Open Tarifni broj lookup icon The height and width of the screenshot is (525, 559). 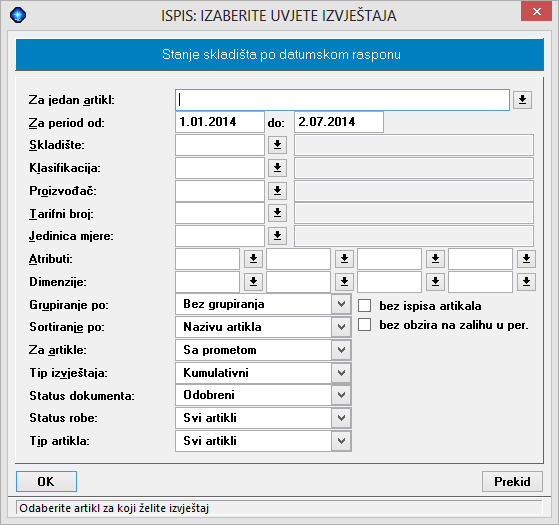(277, 213)
